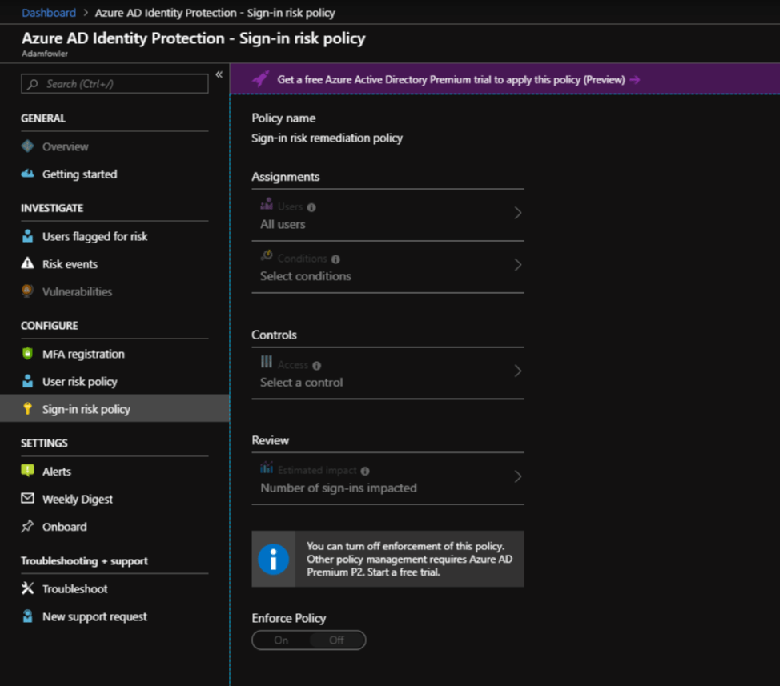
Task: Click the New support request icon
Action: pos(28,616)
